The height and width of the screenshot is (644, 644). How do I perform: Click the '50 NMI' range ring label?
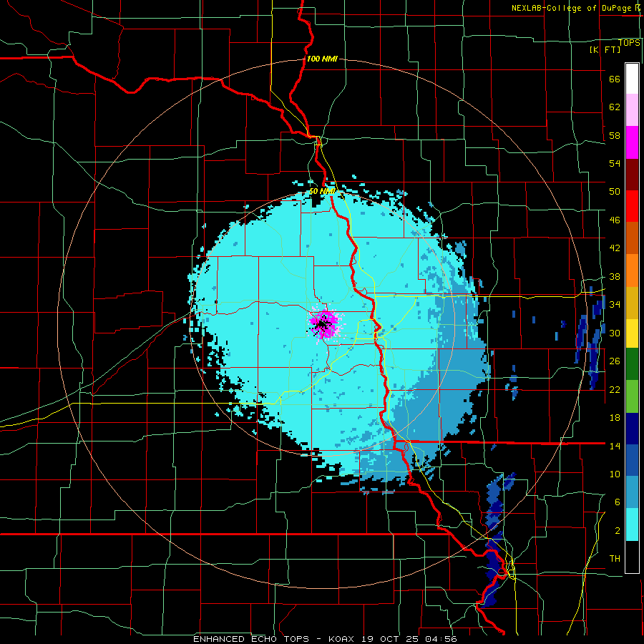click(x=322, y=191)
